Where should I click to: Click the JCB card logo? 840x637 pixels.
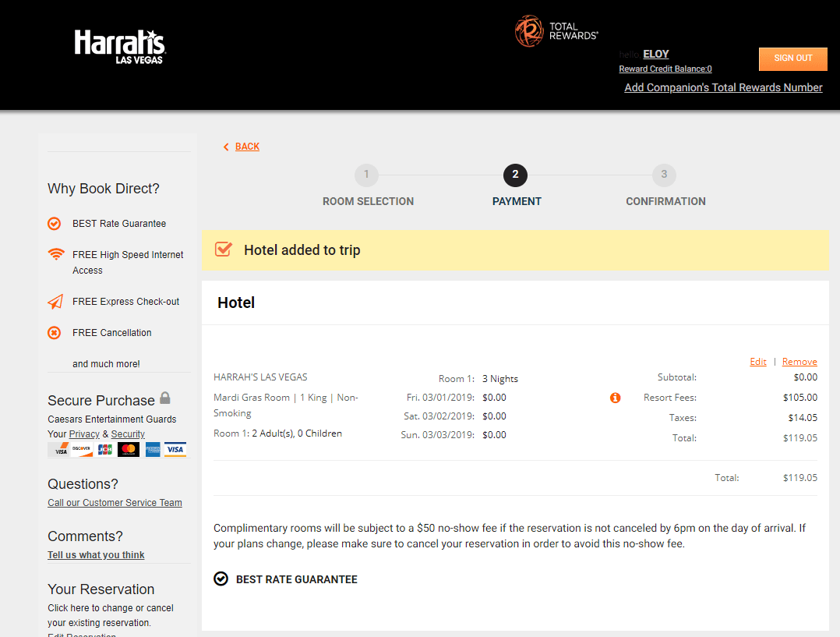pyautogui.click(x=105, y=449)
